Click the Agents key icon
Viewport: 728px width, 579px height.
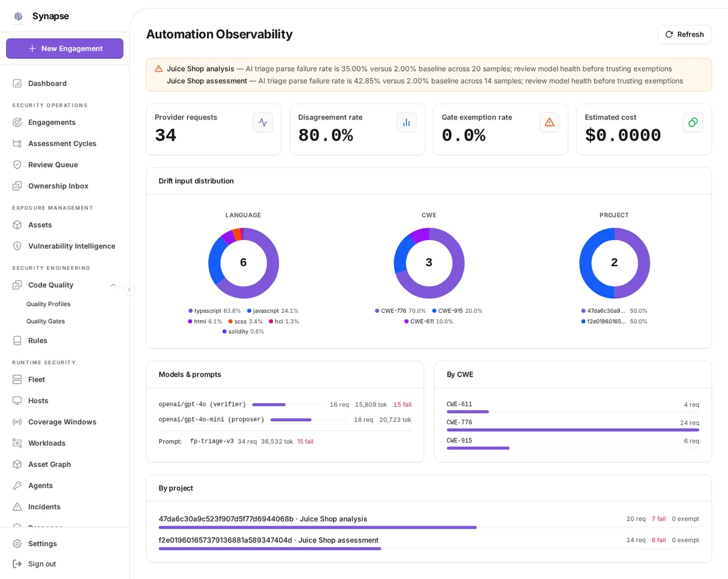coord(17,485)
